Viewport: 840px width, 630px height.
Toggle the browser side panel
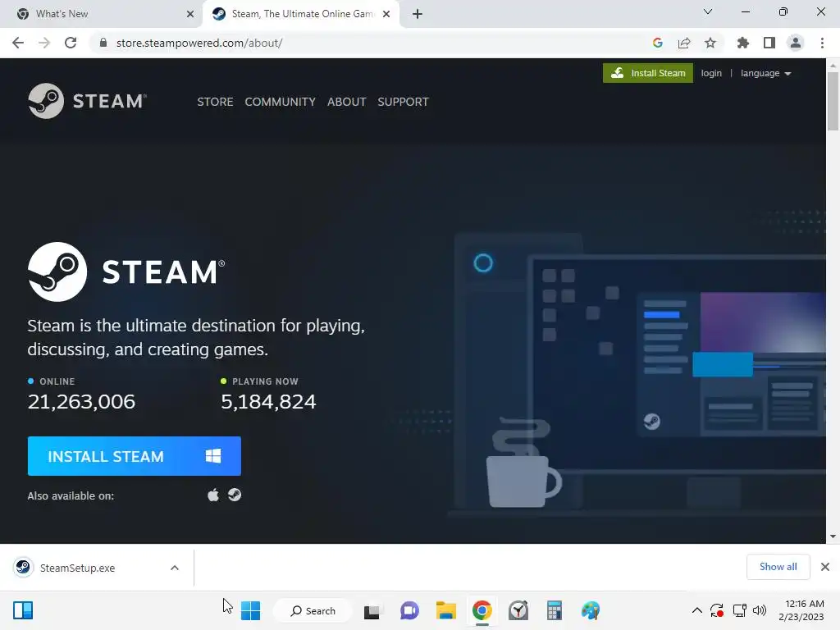769,43
